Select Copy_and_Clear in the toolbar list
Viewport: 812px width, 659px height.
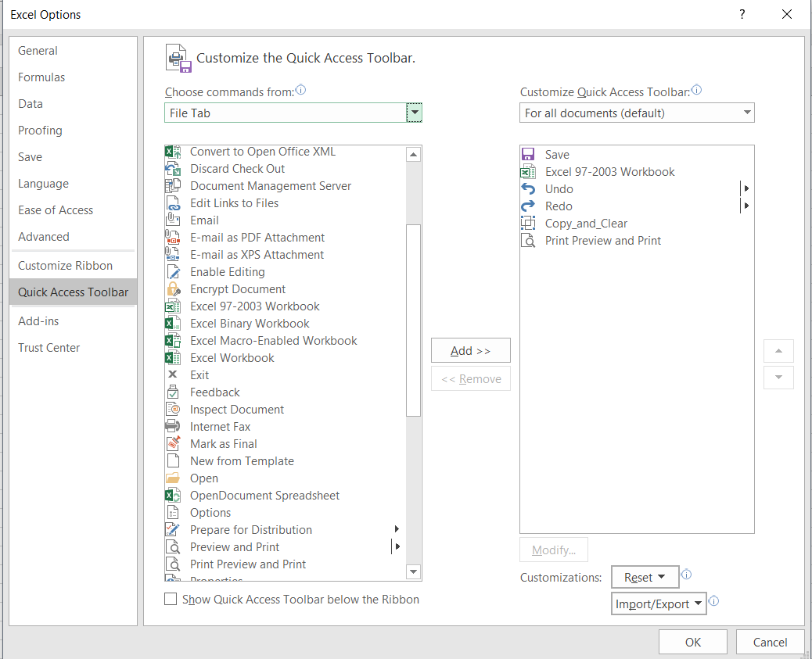[x=586, y=224]
